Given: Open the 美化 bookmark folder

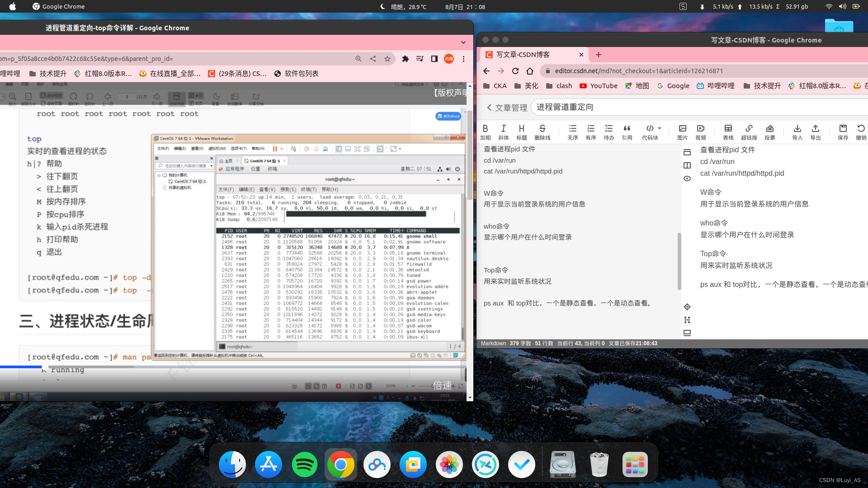Looking at the screenshot, I should coord(526,86).
